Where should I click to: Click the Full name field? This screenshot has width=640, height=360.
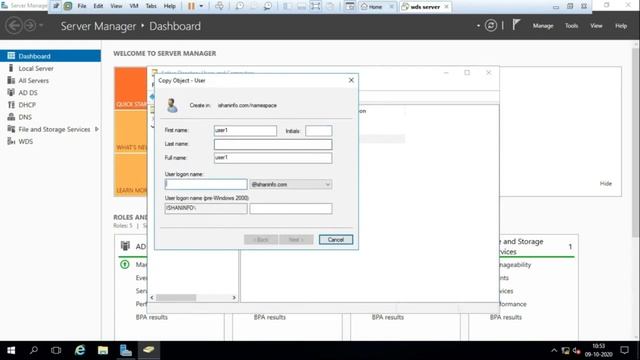[x=273, y=158]
